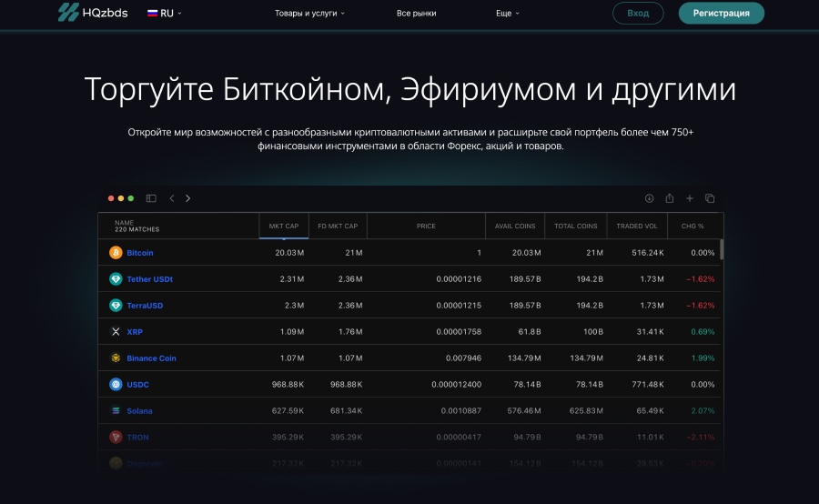Click the Вход login button
Viewport: 819px width, 504px height.
[x=638, y=13]
